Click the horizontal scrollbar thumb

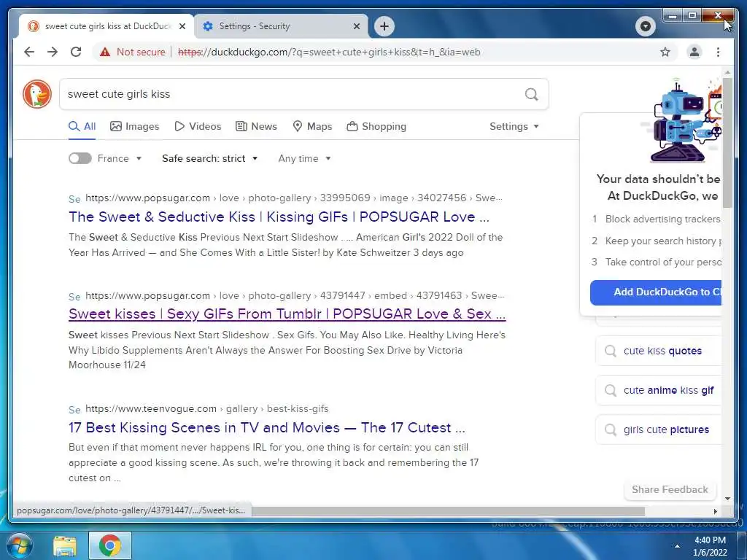pyautogui.click(x=448, y=511)
